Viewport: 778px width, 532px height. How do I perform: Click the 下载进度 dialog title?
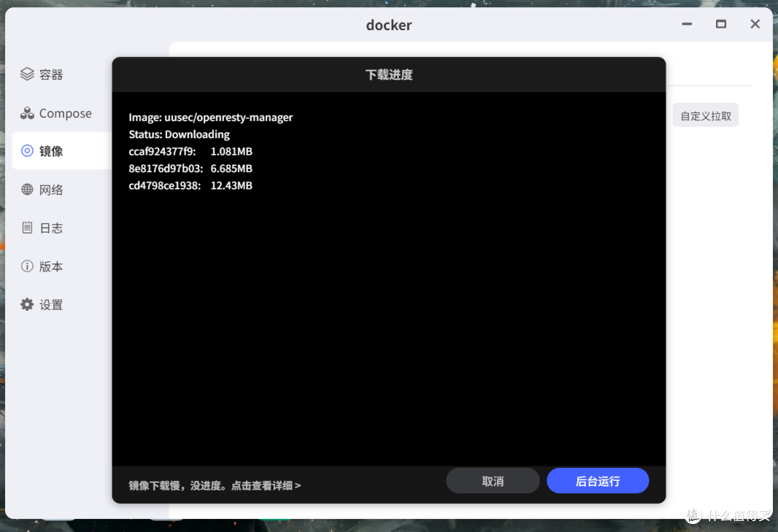(x=389, y=75)
